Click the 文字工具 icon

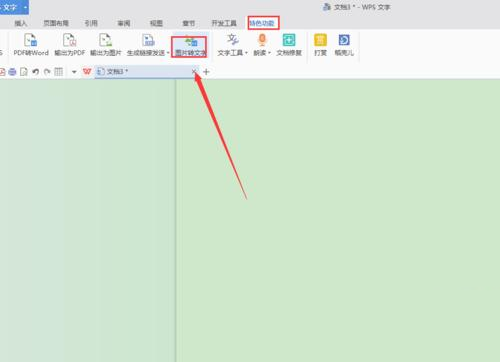pyautogui.click(x=233, y=40)
